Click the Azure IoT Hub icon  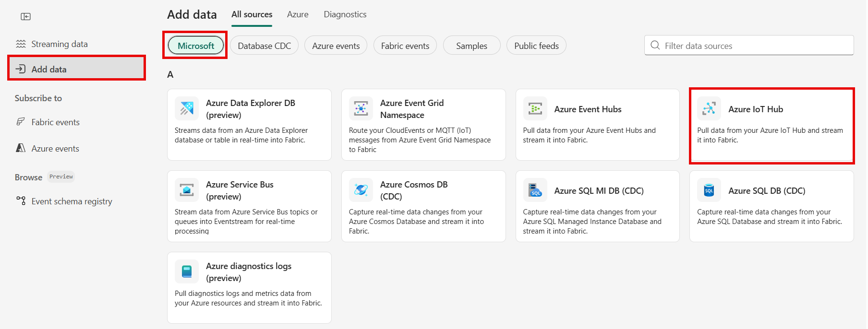709,108
